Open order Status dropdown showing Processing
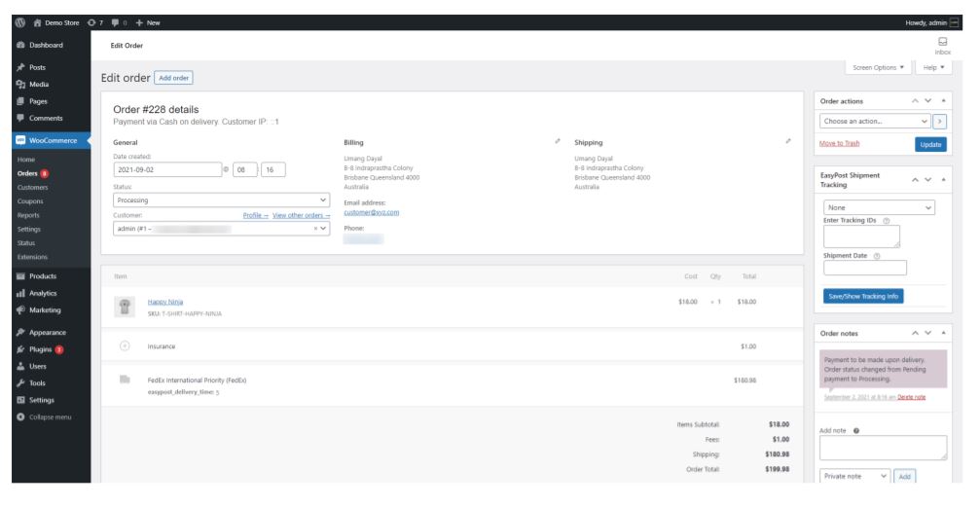The height and width of the screenshot is (507, 980). (221, 200)
